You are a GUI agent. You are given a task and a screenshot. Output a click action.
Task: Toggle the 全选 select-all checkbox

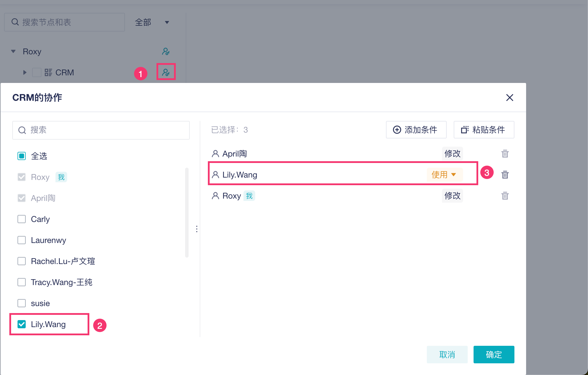(x=22, y=156)
